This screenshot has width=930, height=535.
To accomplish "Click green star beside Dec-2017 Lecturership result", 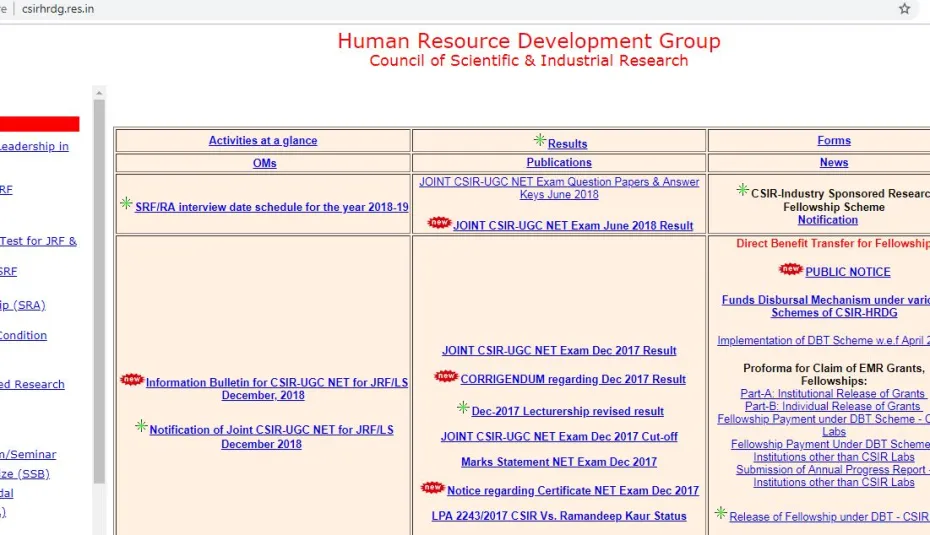I will [x=463, y=408].
